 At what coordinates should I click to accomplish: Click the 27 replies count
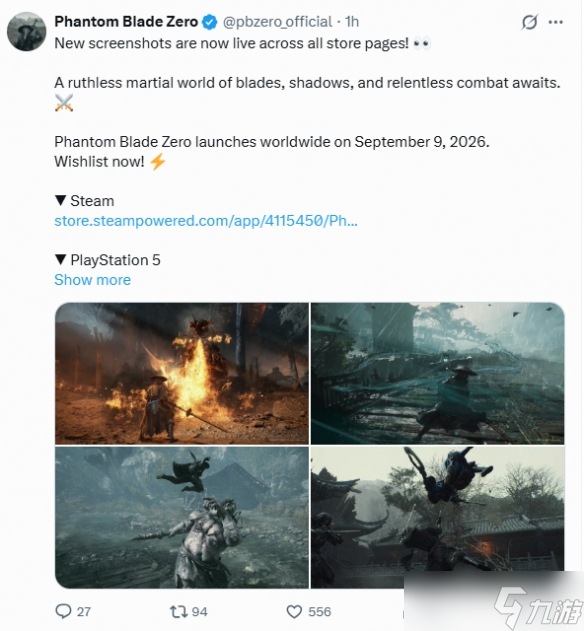pyautogui.click(x=84, y=612)
